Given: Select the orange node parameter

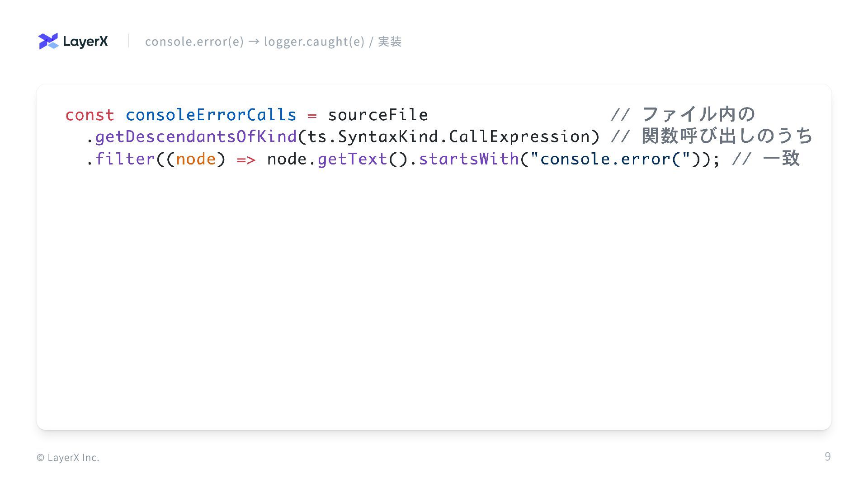Looking at the screenshot, I should click(x=196, y=159).
